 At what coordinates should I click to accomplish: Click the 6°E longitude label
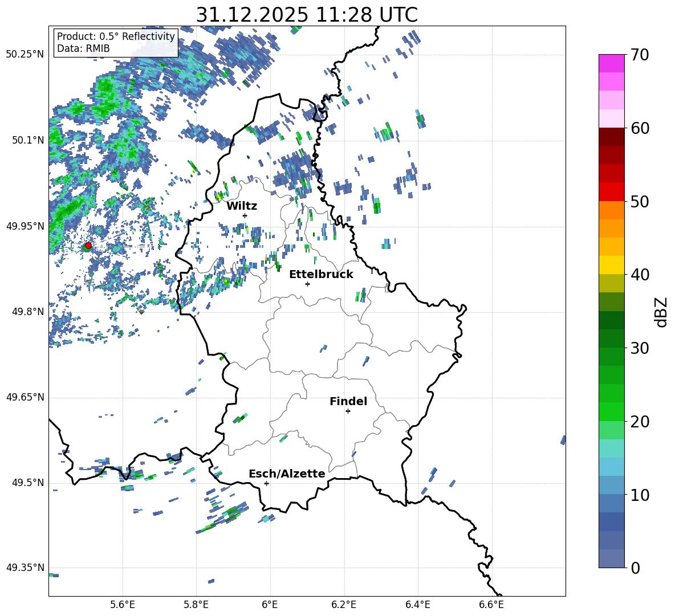pos(270,605)
